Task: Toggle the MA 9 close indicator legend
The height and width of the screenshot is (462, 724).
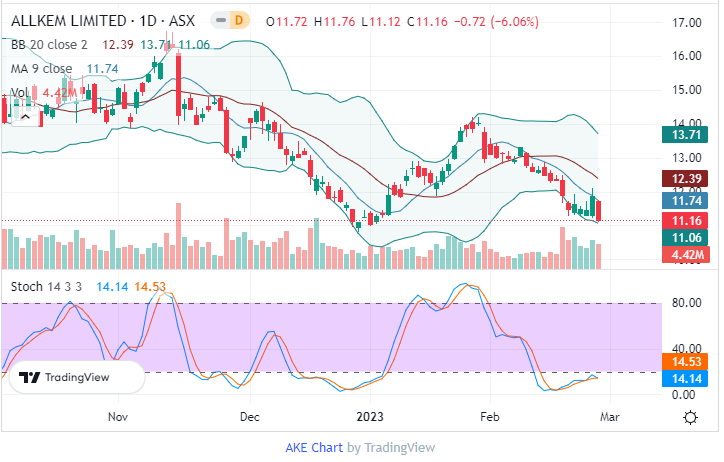Action: tap(43, 69)
